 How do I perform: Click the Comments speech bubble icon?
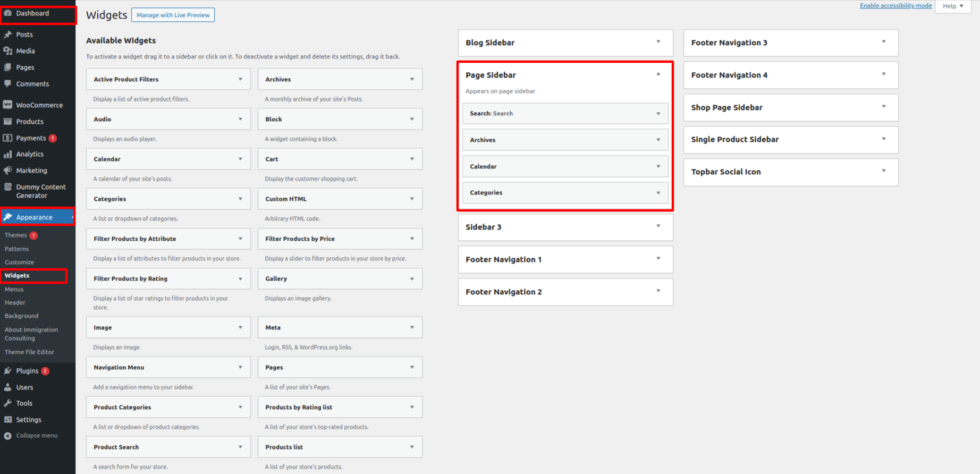pyautogui.click(x=7, y=84)
